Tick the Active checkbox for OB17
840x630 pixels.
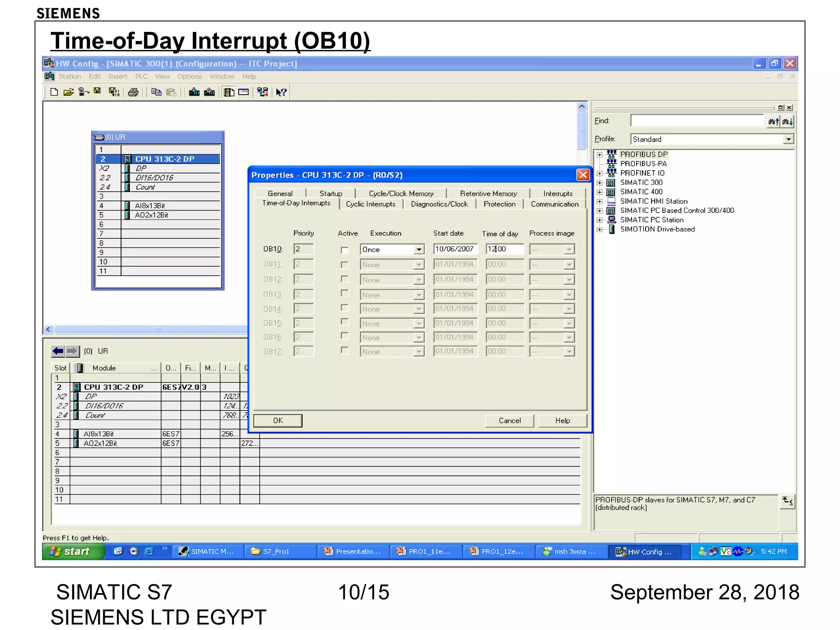point(345,351)
